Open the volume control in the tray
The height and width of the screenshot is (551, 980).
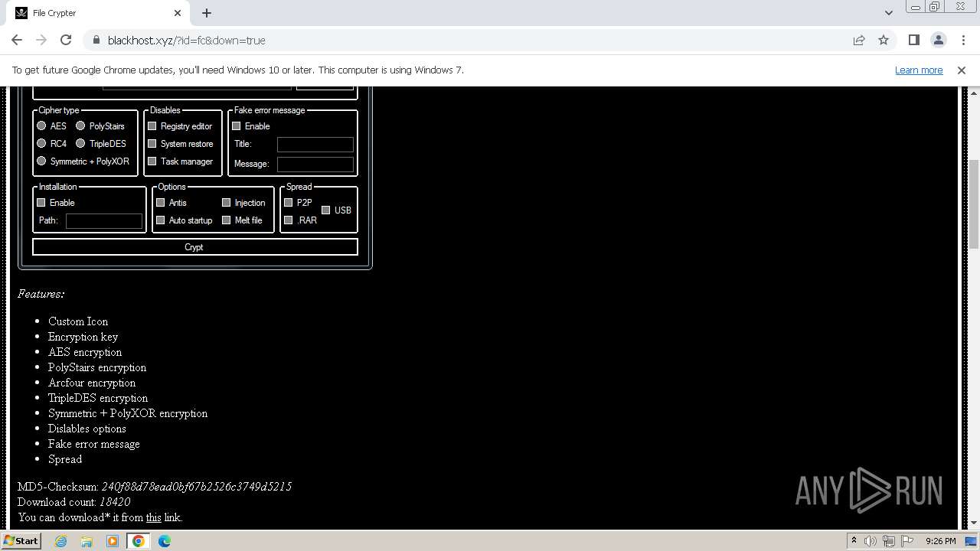pos(871,541)
